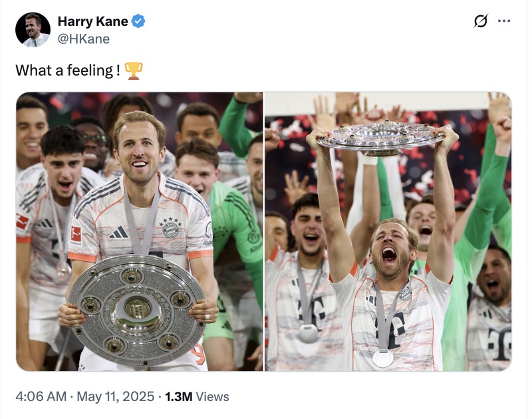This screenshot has width=532, height=419.
Task: Open the more actions menu for this tweet
Action: tap(503, 20)
